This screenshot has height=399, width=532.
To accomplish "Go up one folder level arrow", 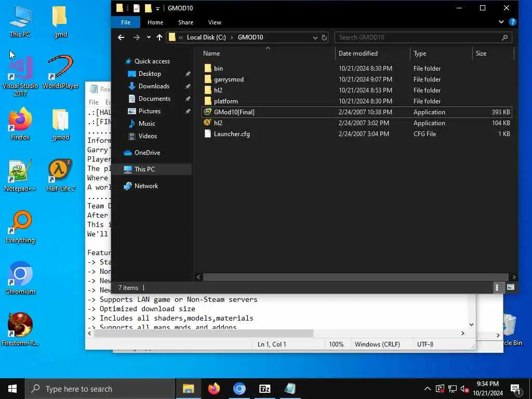I will (159, 37).
